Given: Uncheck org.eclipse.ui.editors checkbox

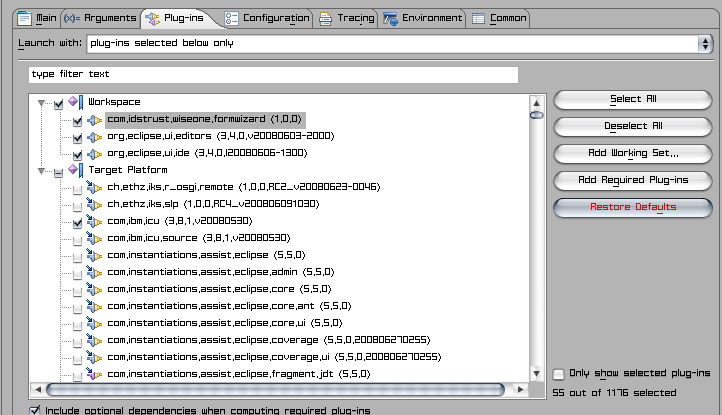Looking at the screenshot, I should point(77,139).
